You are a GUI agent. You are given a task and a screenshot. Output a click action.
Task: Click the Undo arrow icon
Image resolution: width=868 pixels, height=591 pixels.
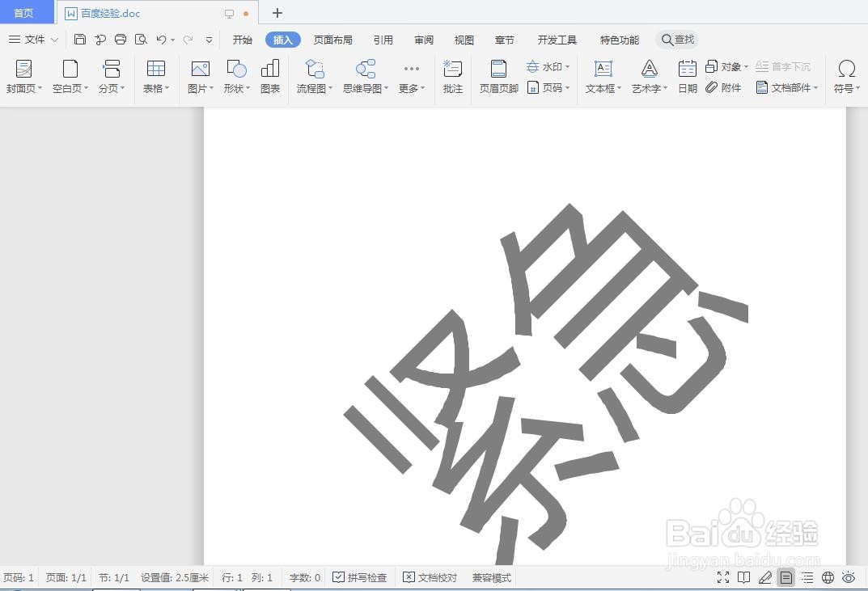(161, 40)
